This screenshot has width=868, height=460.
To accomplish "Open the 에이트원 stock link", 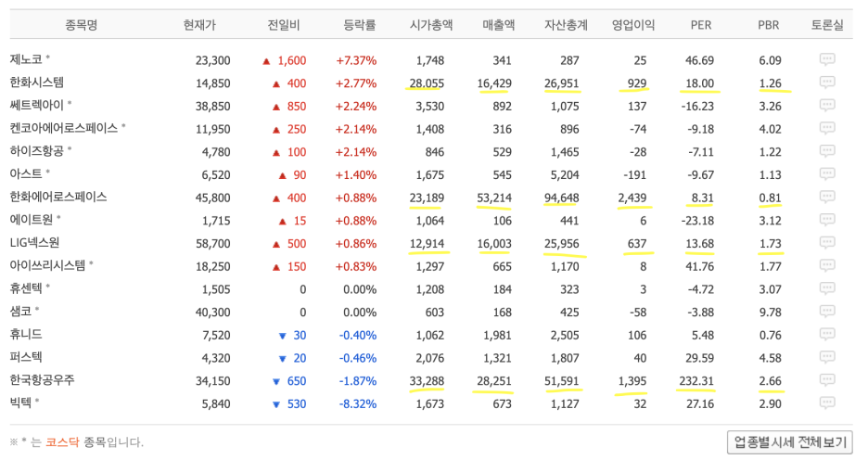I will coord(31,220).
